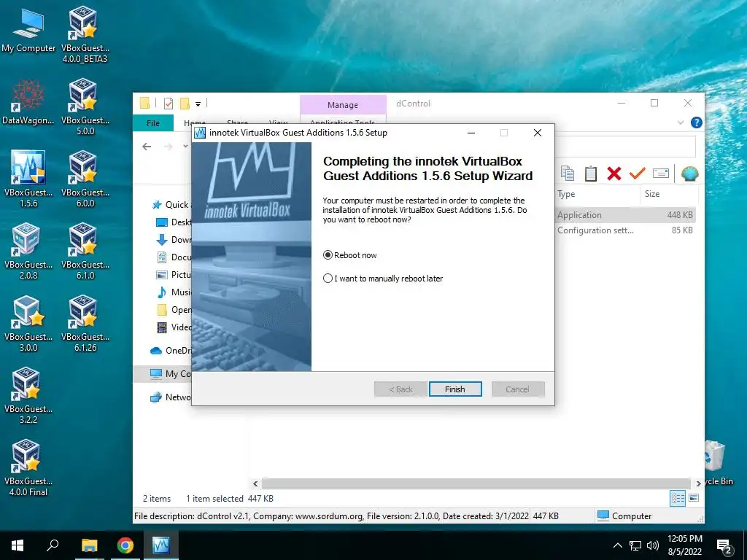Open My Computer desktop icon
The width and height of the screenshot is (747, 560).
[x=28, y=29]
